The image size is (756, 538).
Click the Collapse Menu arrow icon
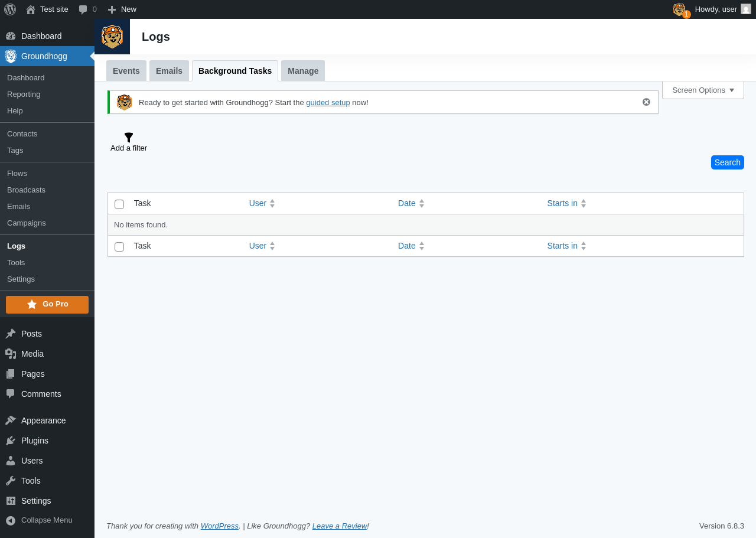click(11, 520)
